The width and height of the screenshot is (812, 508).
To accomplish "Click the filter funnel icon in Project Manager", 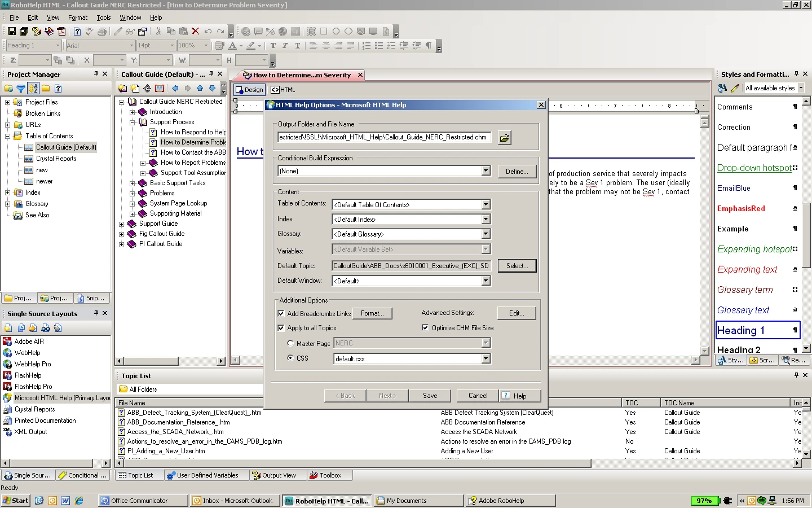I will [21, 89].
